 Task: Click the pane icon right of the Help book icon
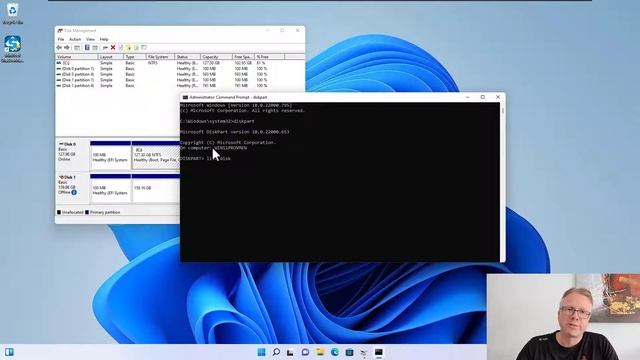(95, 48)
